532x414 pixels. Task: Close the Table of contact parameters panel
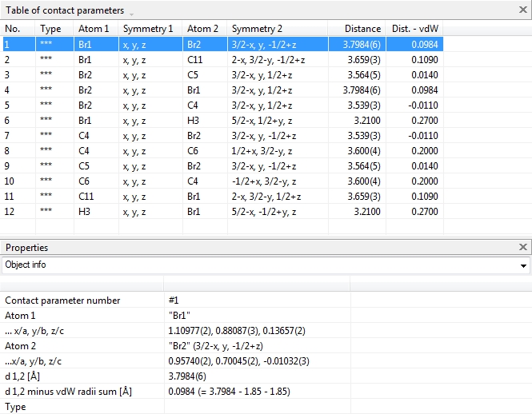pos(523,10)
